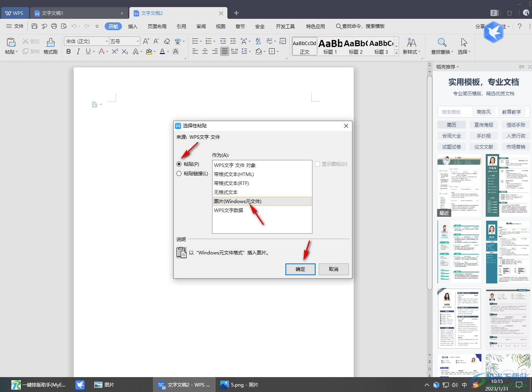
Task: Click the Redo arrow icon
Action: [87, 26]
